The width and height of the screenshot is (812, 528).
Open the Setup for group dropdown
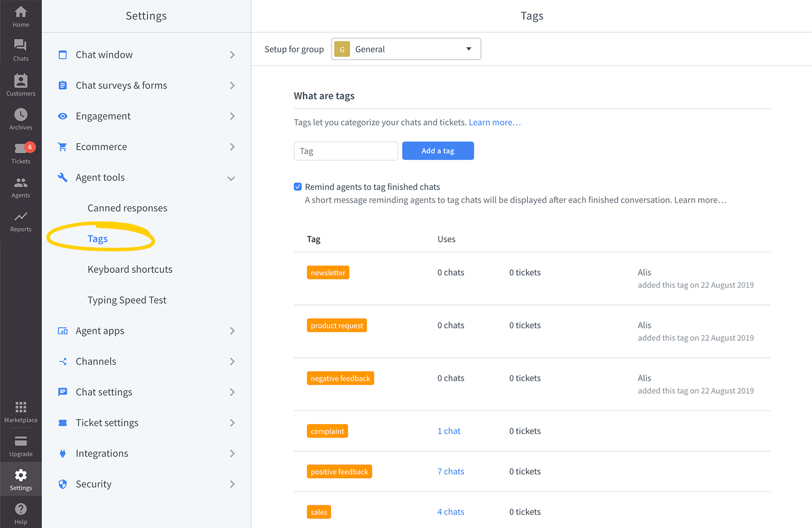point(406,49)
